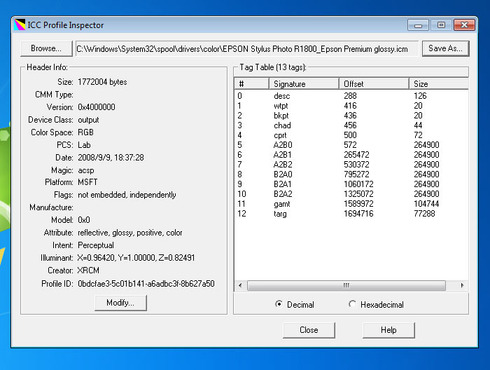Click the Model value 0x0
Screen dimensions: 490x370
[84, 220]
